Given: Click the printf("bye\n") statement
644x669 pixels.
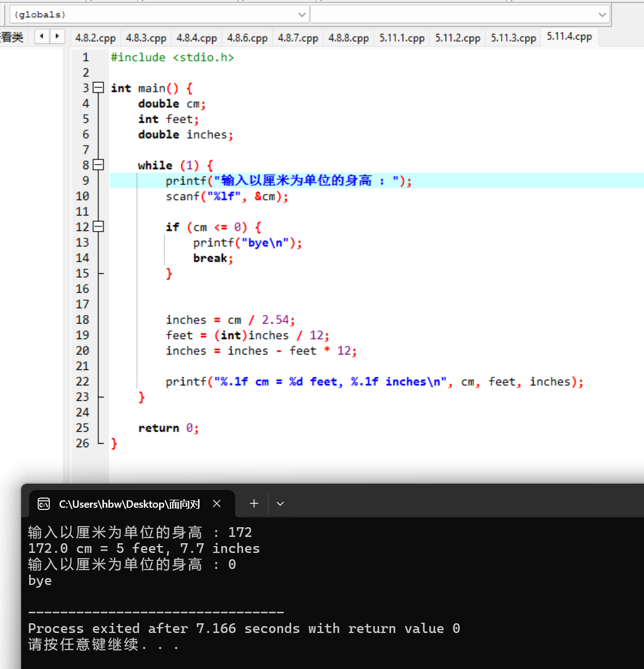Looking at the screenshot, I should pyautogui.click(x=247, y=243).
